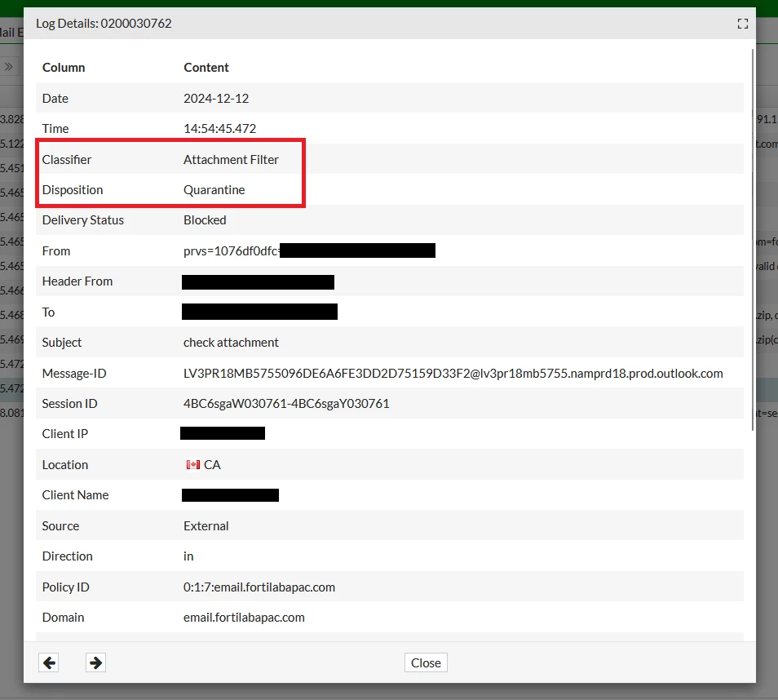Click the Policy ID row label
Screen dimensions: 778x700
tap(66, 587)
